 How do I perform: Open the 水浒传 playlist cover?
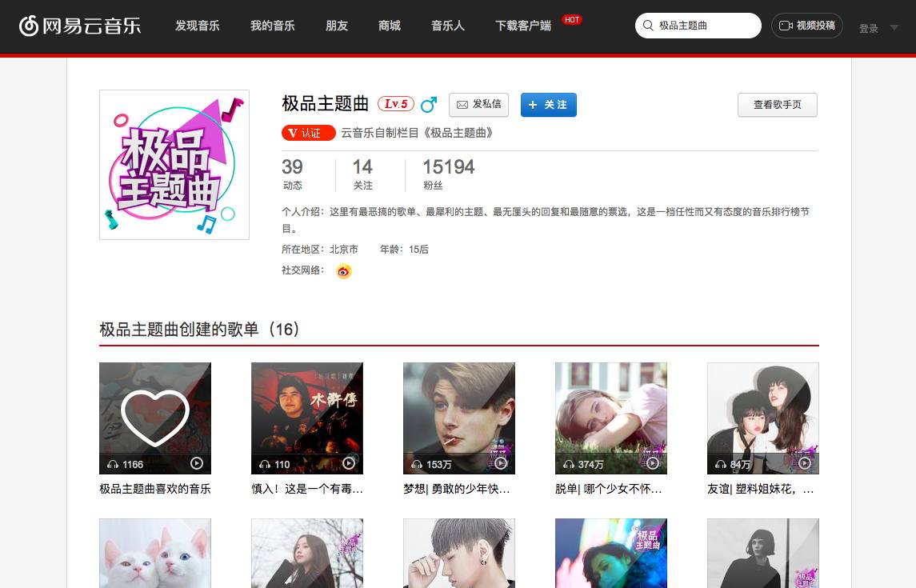click(x=306, y=418)
